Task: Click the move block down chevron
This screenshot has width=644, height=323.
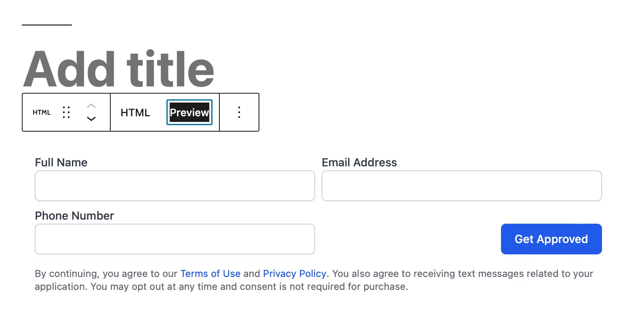Action: [x=91, y=119]
